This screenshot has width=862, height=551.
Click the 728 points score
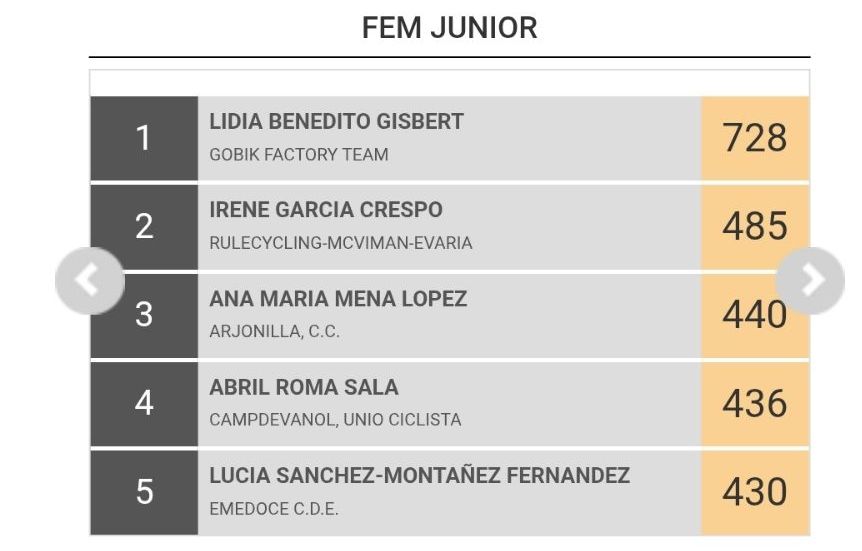[754, 138]
